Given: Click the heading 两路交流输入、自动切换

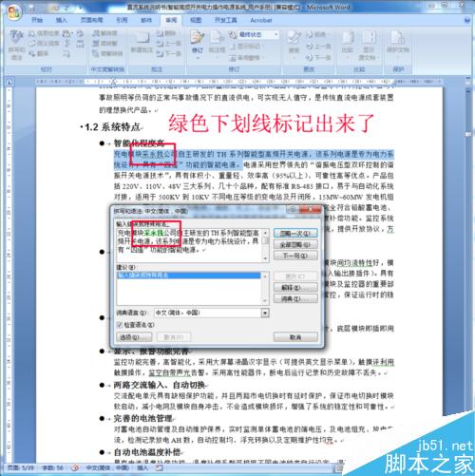Looking at the screenshot, I should pos(160,385).
